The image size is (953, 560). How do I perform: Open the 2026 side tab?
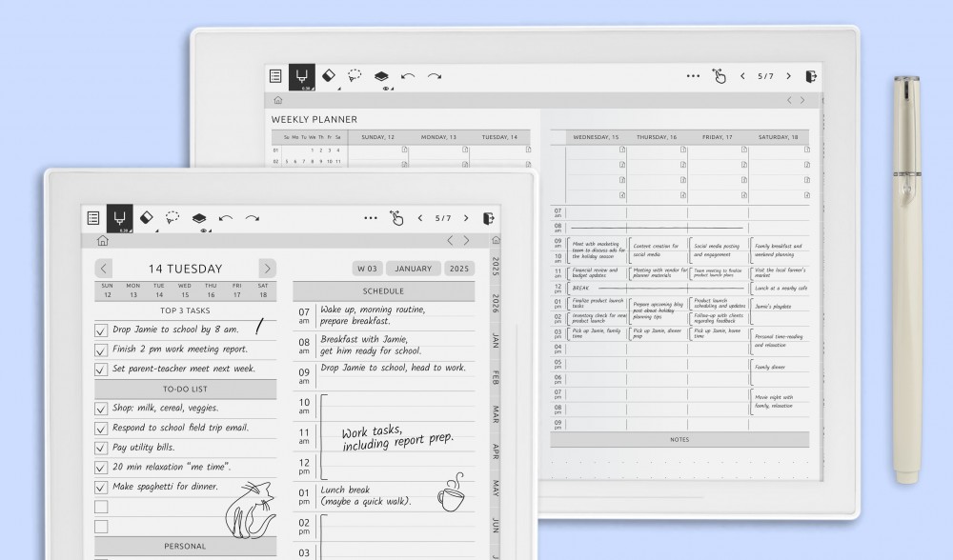(x=496, y=304)
